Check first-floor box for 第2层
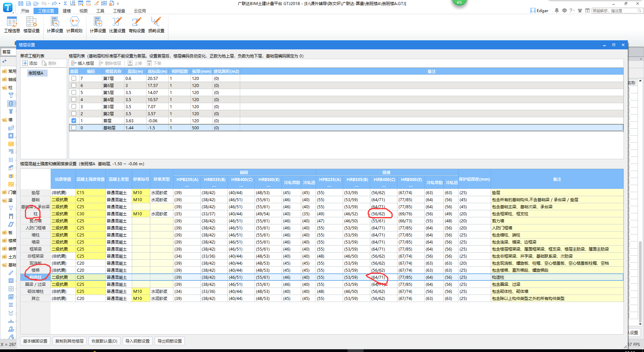This screenshot has height=352, width=644. coord(74,114)
